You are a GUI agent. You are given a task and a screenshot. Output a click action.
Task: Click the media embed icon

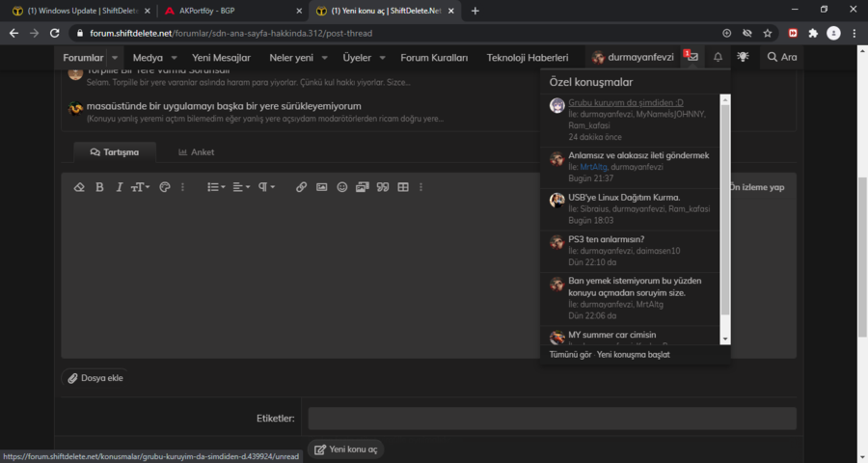coord(362,187)
